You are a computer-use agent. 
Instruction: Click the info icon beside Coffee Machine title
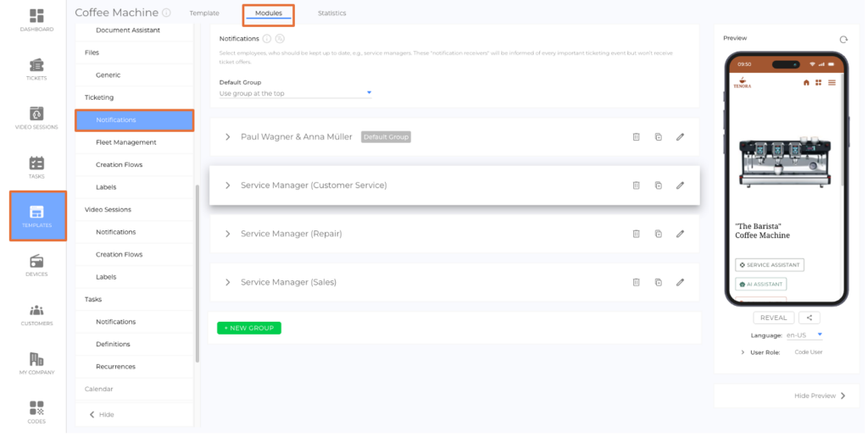(166, 14)
